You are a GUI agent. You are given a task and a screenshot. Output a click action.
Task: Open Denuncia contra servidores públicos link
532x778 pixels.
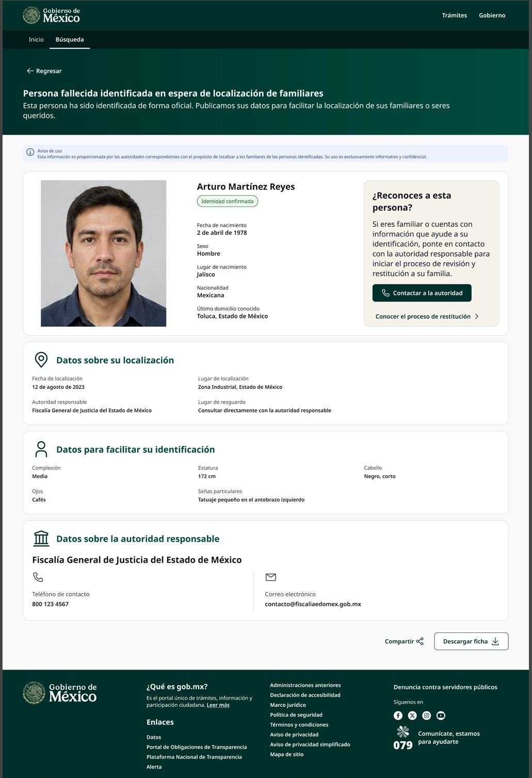click(x=445, y=687)
